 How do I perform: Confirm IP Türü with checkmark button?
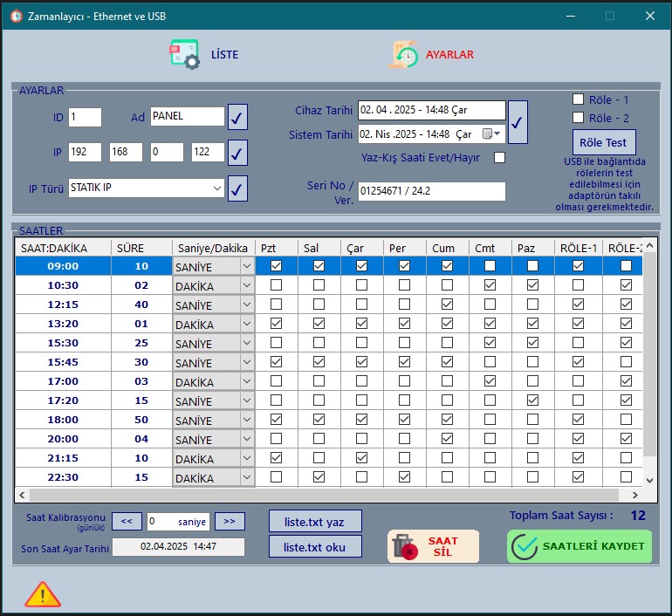[237, 188]
